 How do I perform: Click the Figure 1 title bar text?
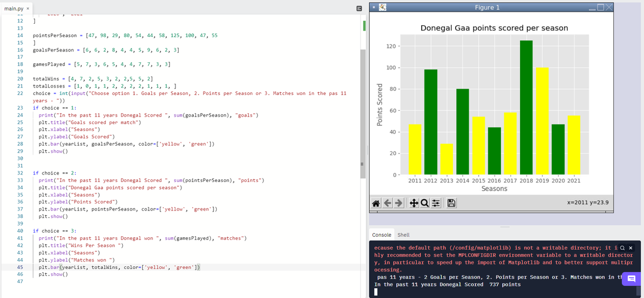pyautogui.click(x=487, y=8)
